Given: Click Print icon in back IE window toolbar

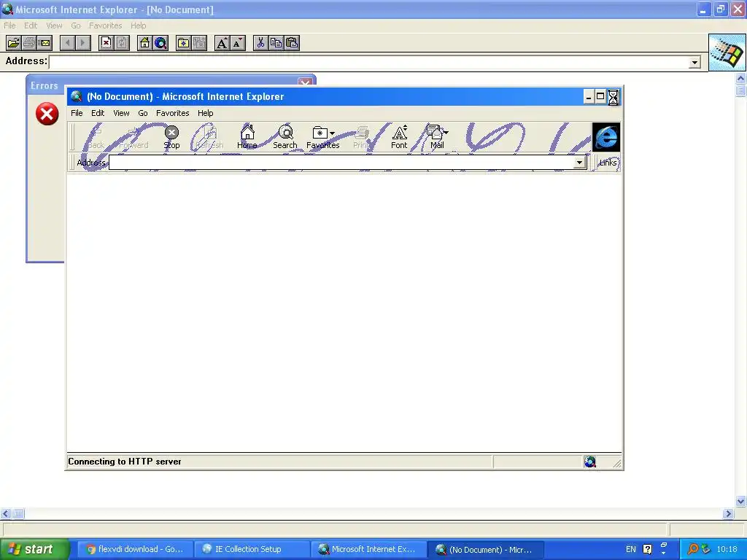Looking at the screenshot, I should coord(29,43).
